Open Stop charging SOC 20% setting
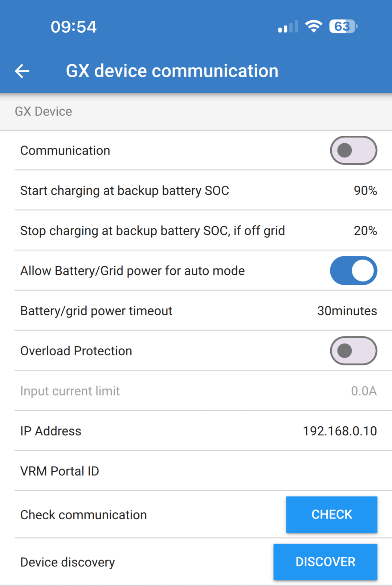The height and width of the screenshot is (586, 392). tap(365, 231)
